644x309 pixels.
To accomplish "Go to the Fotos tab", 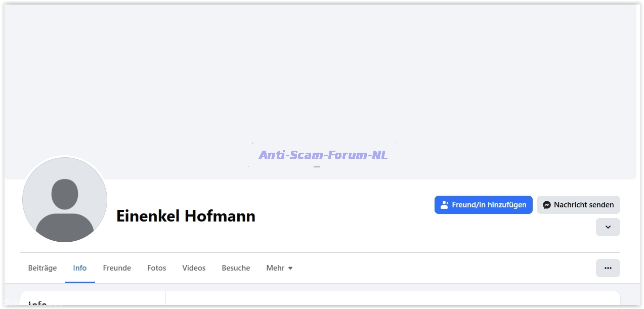I will coord(157,268).
